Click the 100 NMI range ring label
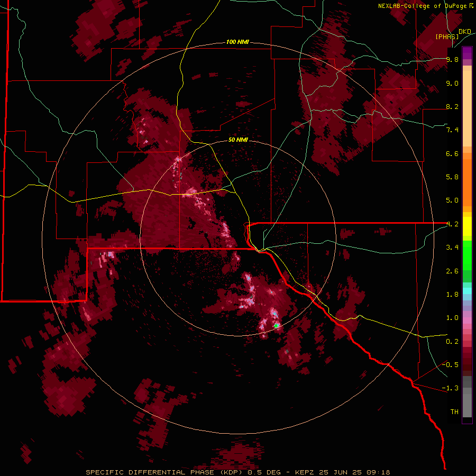The image size is (476, 476). 237,42
